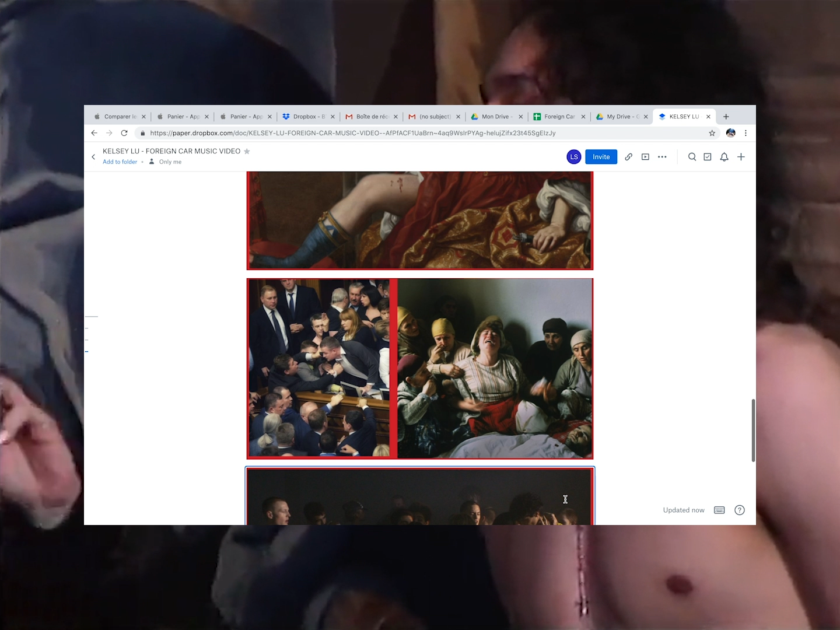Click the Updated now status text
840x630 pixels.
pyautogui.click(x=684, y=510)
